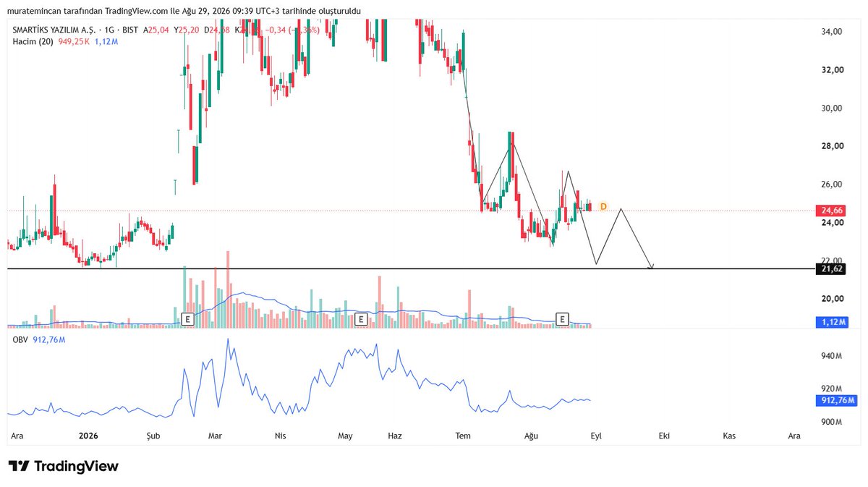
Task: Click the A25,04 open value
Action: pyautogui.click(x=156, y=30)
